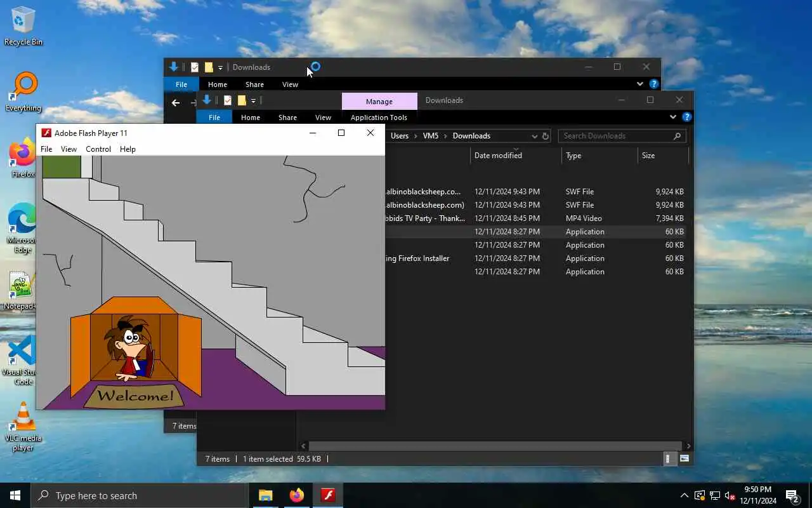Screen dimensions: 812x508
Task: Switch to large icons view in status bar
Action: pos(684,458)
